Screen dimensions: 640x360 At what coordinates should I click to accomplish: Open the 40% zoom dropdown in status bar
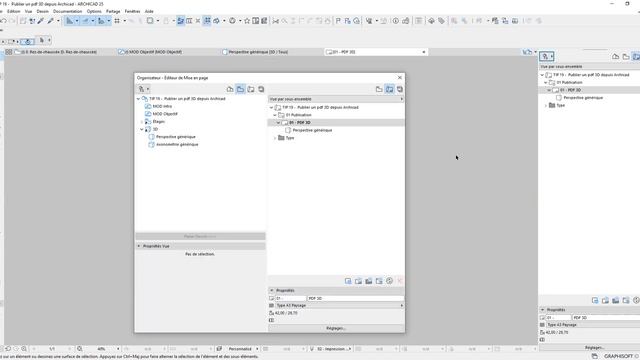[x=118, y=349]
